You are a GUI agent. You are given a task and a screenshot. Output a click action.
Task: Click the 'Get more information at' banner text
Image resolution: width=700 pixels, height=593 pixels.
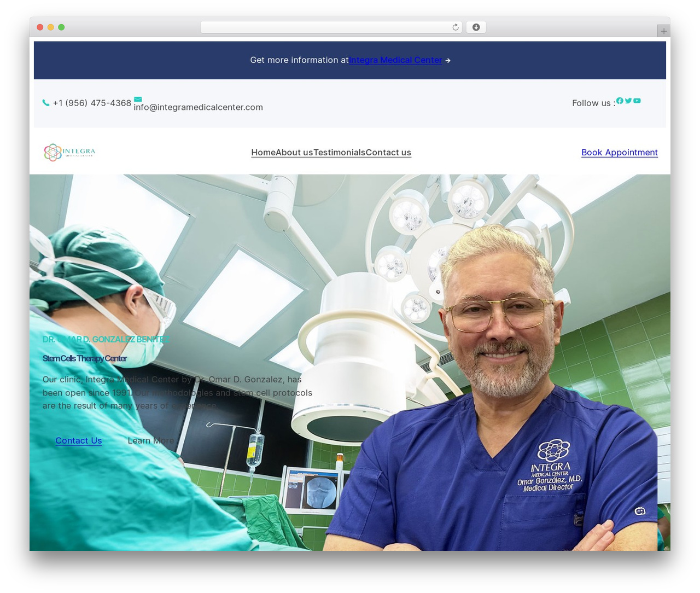[x=299, y=60]
